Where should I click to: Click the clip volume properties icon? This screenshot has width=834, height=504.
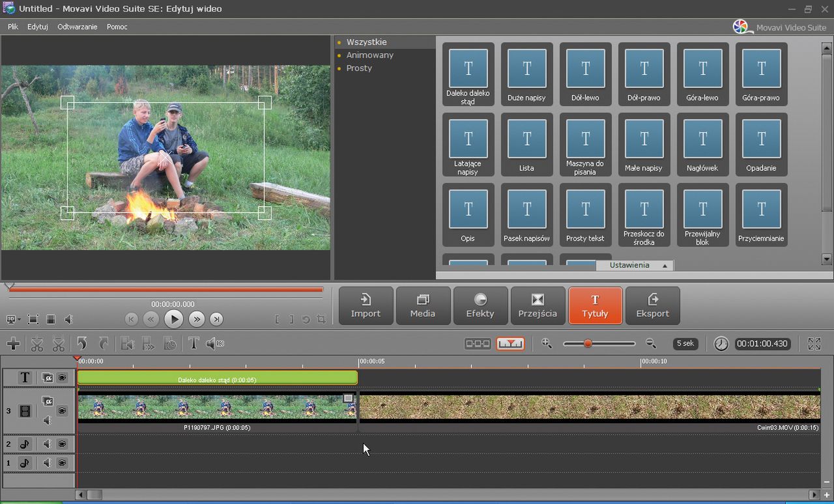[128, 344]
